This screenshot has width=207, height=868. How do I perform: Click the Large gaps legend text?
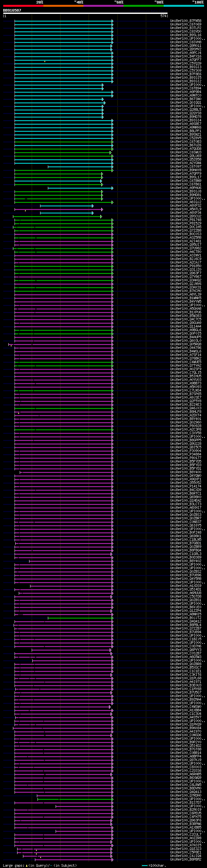40,865
